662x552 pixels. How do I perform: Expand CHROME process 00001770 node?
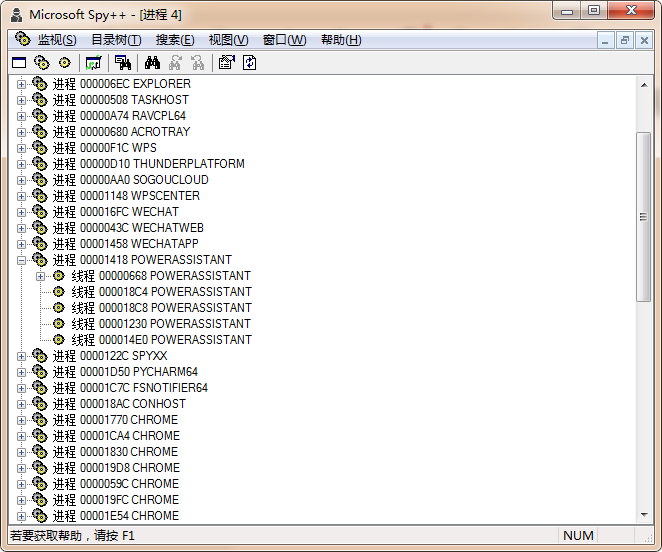[21, 421]
